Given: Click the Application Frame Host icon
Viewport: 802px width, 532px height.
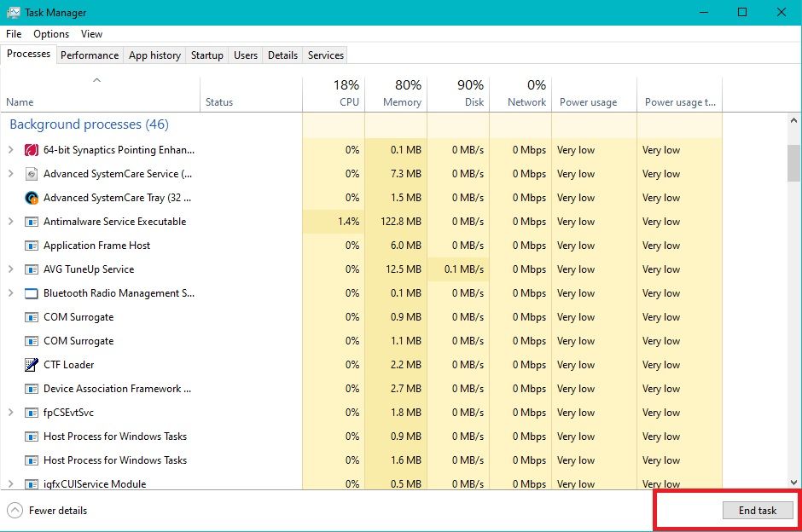Looking at the screenshot, I should tap(32, 246).
